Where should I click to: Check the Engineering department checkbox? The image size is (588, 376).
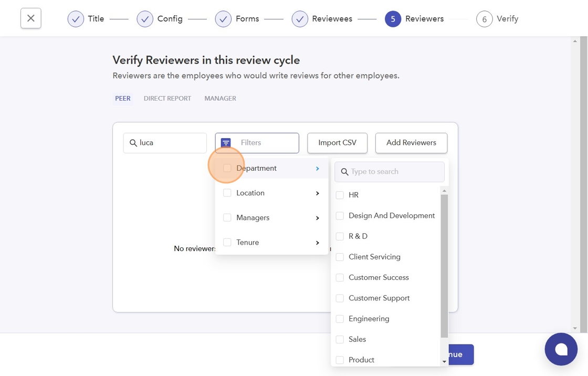pos(340,319)
